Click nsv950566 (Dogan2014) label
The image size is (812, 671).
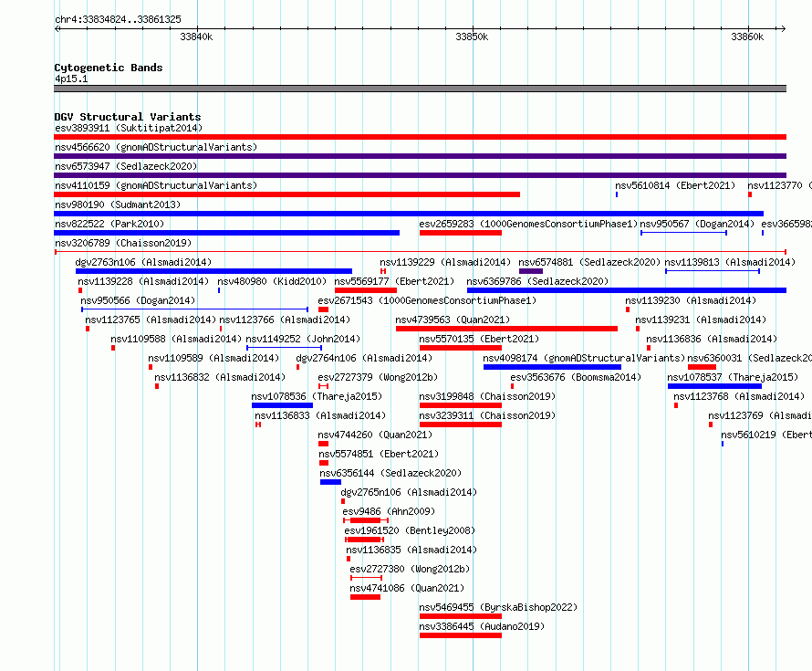point(138,300)
